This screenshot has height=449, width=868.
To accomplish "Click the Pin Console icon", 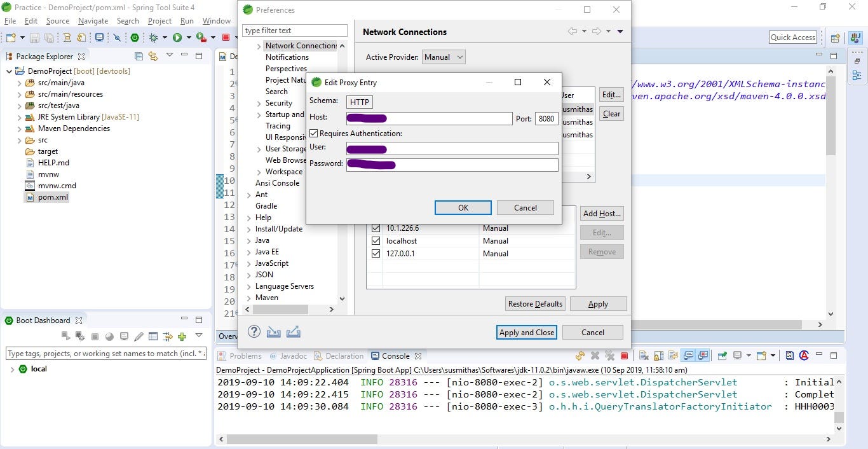I will [722, 356].
